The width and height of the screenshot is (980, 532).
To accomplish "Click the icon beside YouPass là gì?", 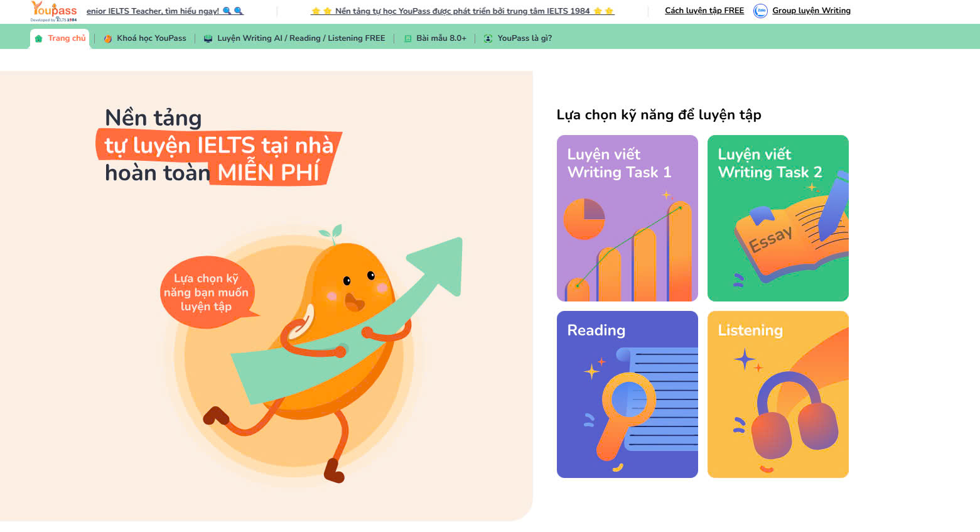I will click(x=488, y=38).
